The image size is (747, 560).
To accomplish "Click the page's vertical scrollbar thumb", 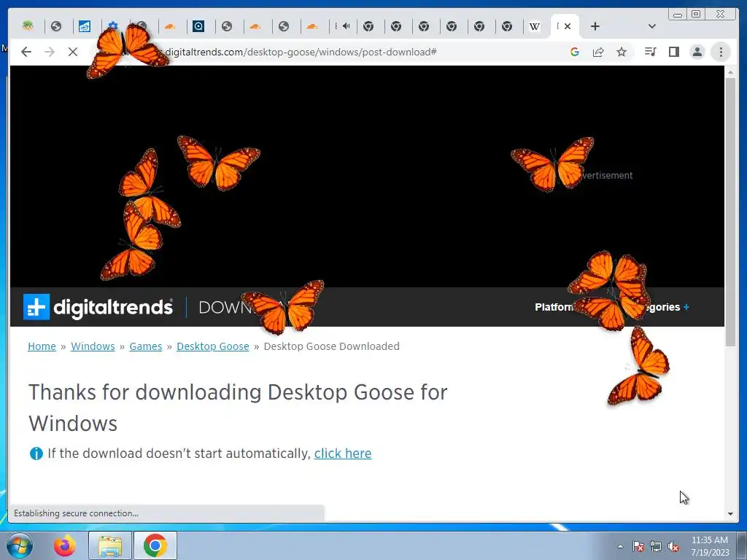I will (731, 212).
